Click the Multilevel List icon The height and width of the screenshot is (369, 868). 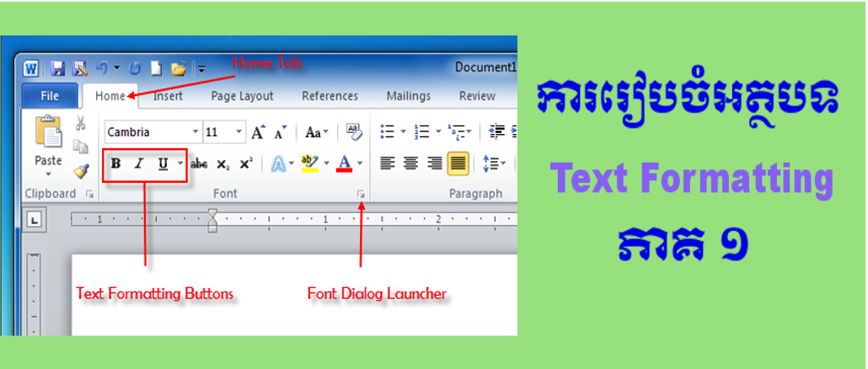[456, 132]
